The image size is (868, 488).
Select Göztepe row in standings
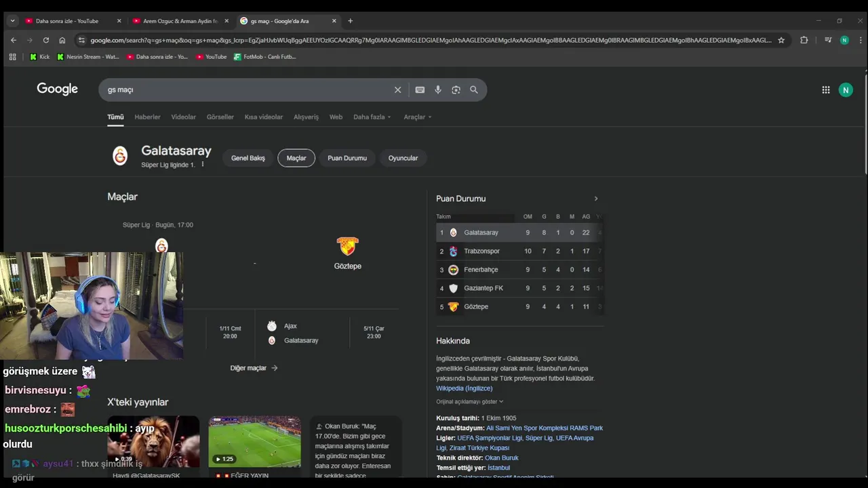(x=519, y=306)
